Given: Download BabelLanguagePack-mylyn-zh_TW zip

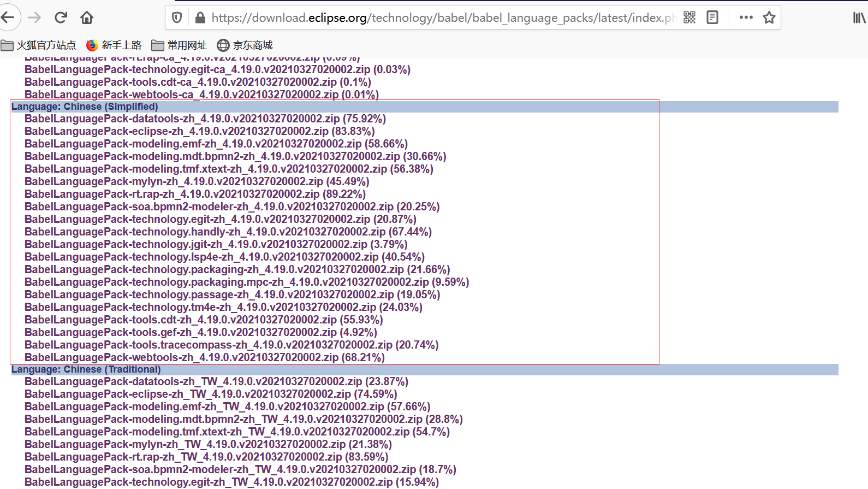Looking at the screenshot, I should tap(209, 444).
